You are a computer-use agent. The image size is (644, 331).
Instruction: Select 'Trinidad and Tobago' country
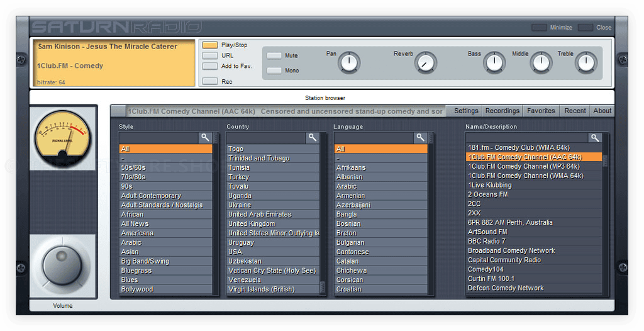point(274,159)
